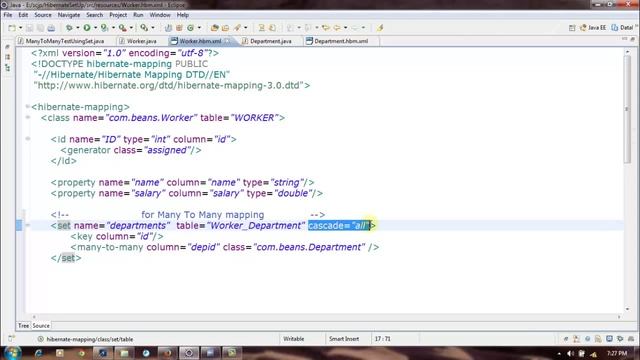
Task: Switch to the Tree view tab
Action: 23,326
